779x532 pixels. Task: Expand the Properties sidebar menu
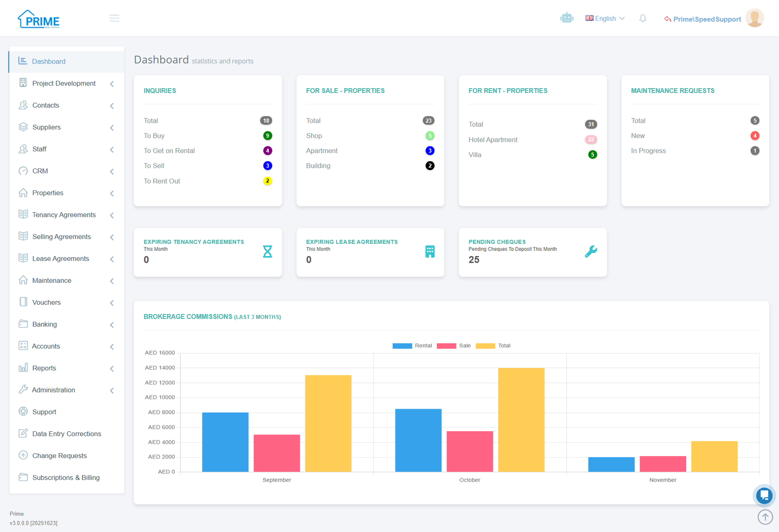click(48, 193)
